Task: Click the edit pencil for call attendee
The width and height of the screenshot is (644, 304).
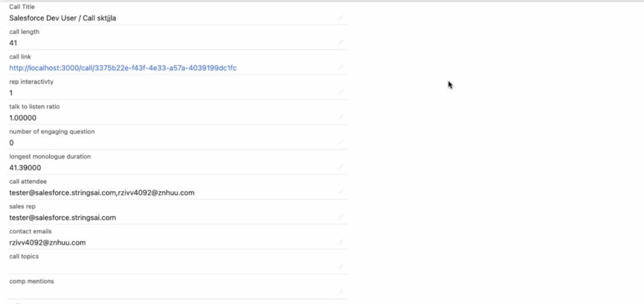Action: click(340, 192)
